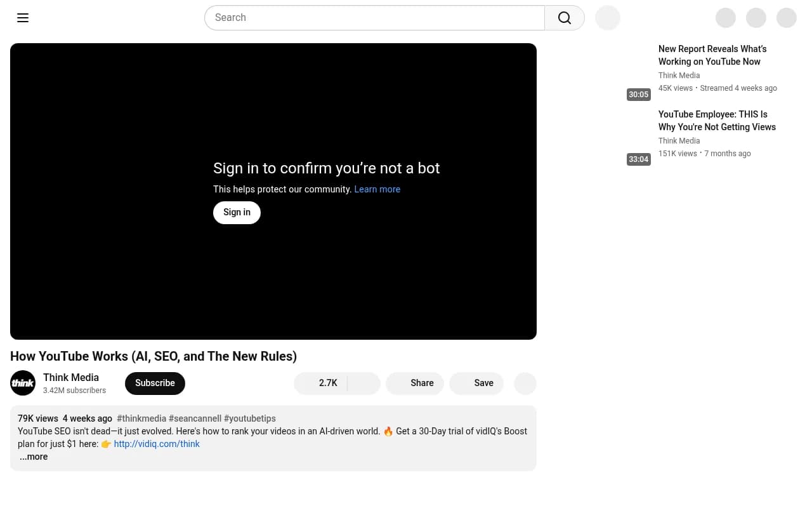Click the Sign in button
Screen dimensions: 812x508
tap(237, 212)
